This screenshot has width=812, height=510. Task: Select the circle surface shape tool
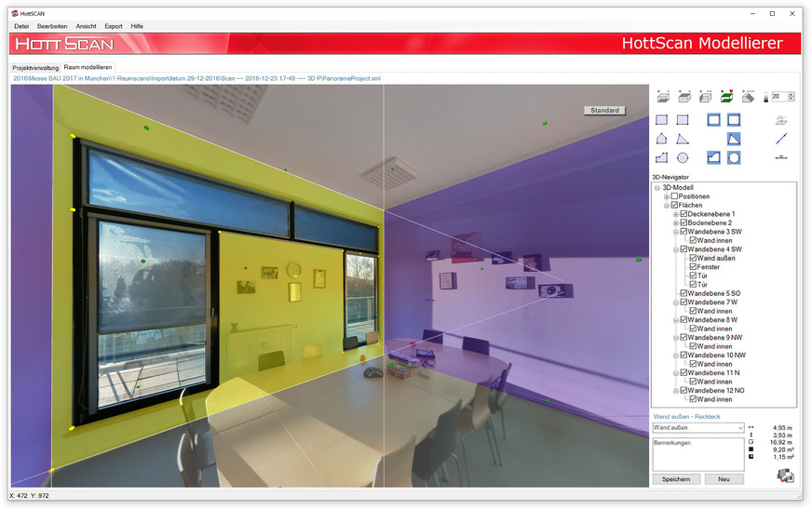pos(683,158)
